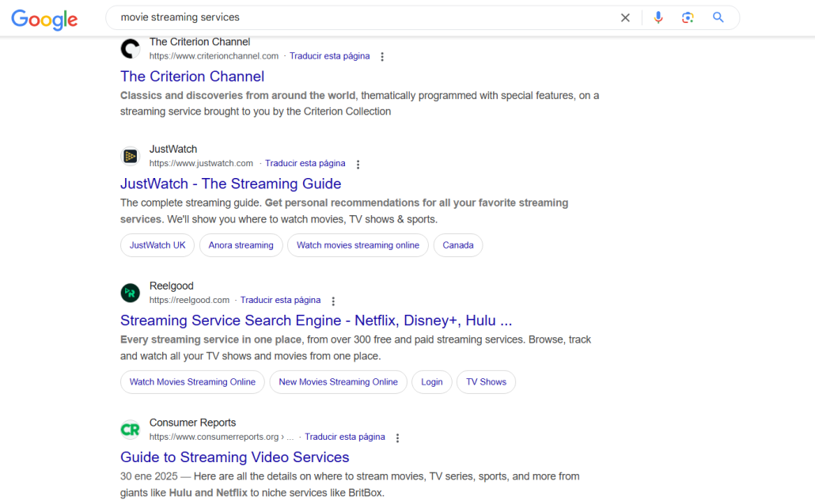Click the https://www.criterionchannel.com URL text

click(214, 56)
